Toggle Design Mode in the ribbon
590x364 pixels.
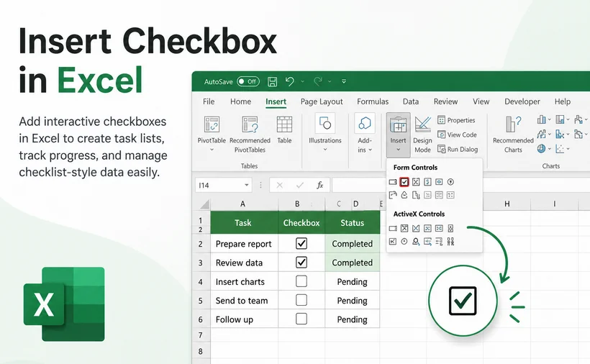click(x=422, y=135)
